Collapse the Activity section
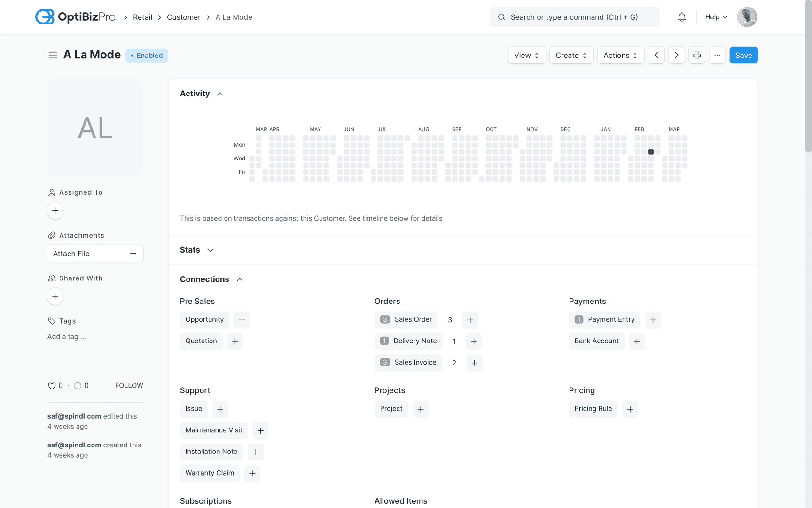 coord(220,94)
